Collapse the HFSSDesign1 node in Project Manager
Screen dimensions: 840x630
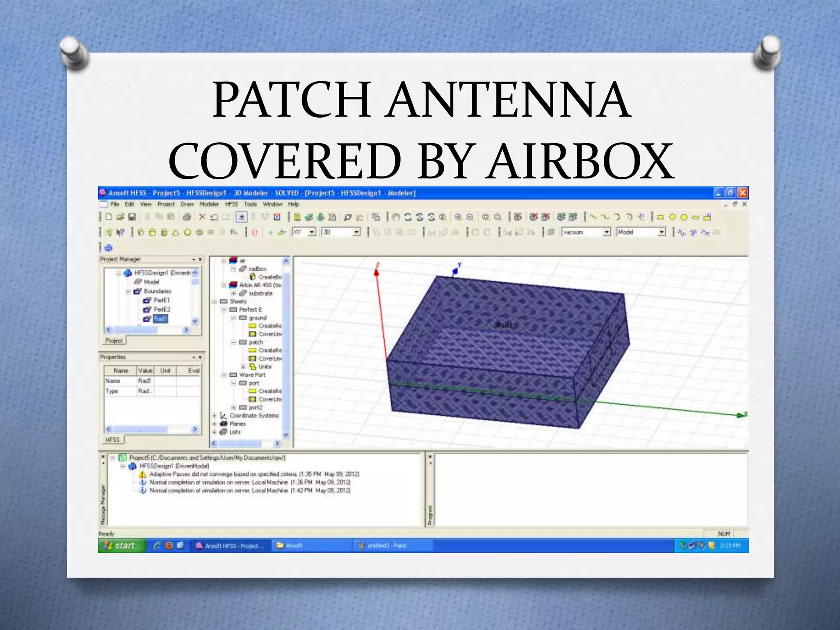pos(118,273)
